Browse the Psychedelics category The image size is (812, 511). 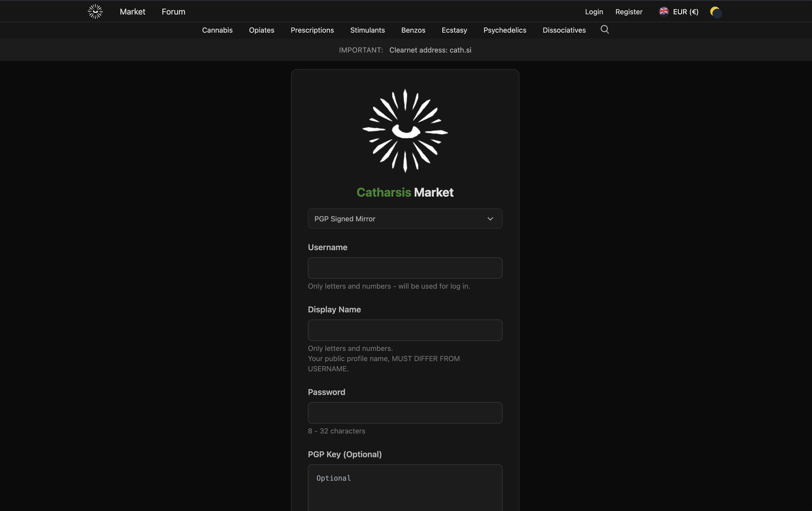[x=504, y=30]
